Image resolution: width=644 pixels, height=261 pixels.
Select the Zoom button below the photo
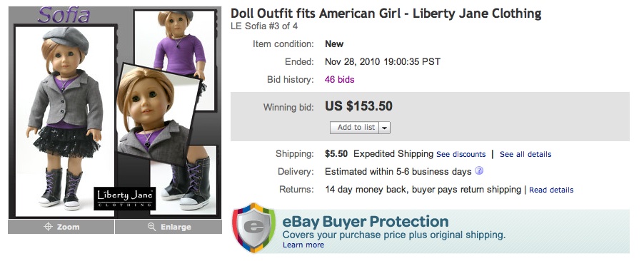(x=61, y=227)
